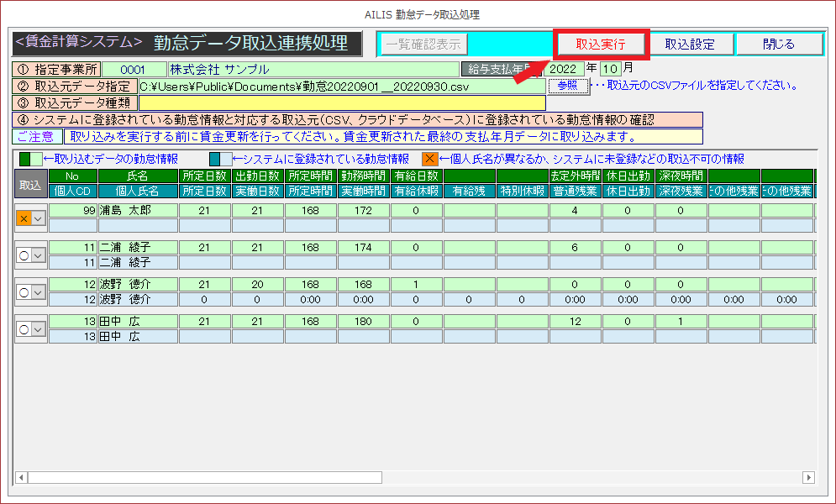836x504 pixels.
Task: Click the 取込実行 button
Action: click(600, 45)
